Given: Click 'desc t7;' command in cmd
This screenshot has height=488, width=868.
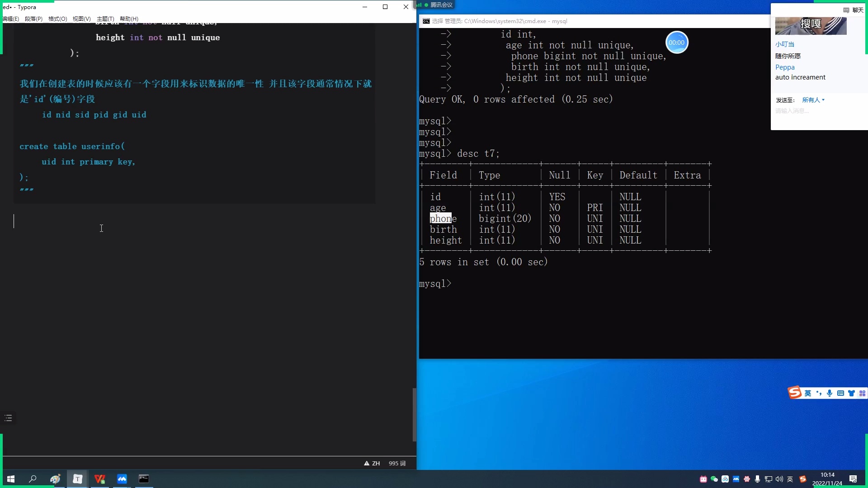Looking at the screenshot, I should click(x=478, y=154).
